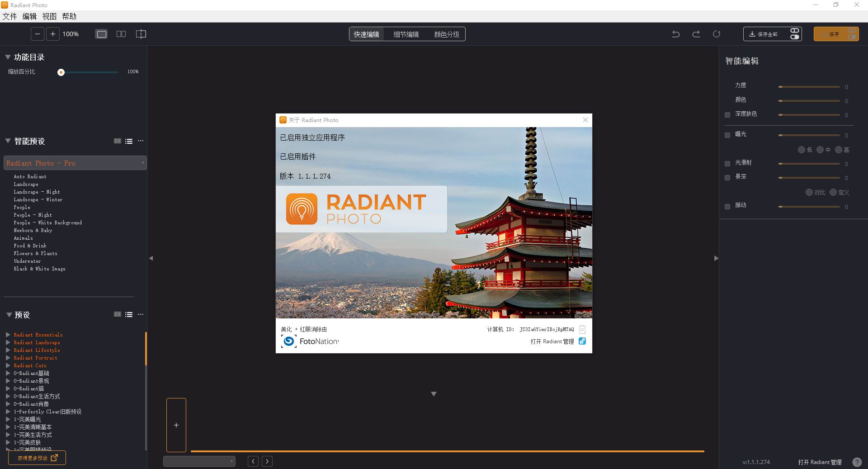Go to previous image in filmstrip

pos(253,461)
